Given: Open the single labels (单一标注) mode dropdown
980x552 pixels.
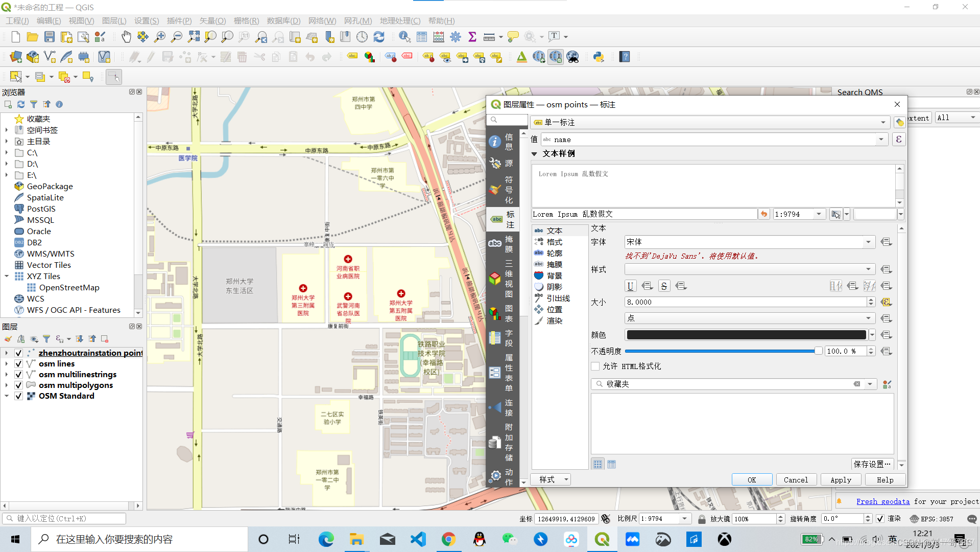Looking at the screenshot, I should (x=710, y=123).
